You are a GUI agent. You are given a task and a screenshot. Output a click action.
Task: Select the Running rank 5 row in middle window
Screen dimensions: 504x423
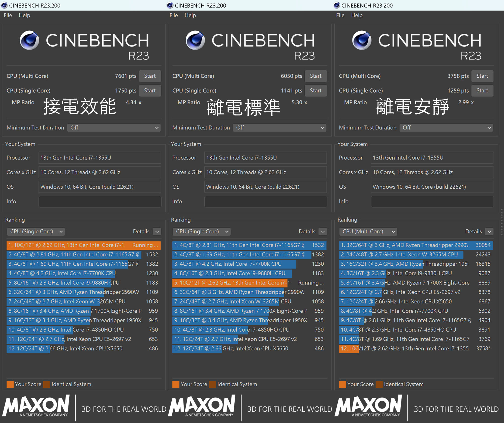click(x=249, y=283)
